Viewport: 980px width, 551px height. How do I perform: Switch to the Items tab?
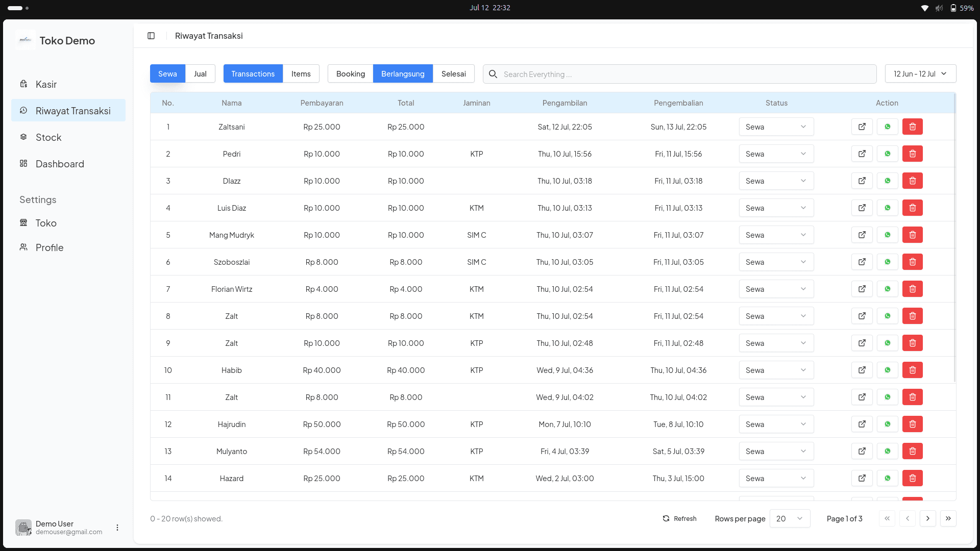pyautogui.click(x=301, y=73)
